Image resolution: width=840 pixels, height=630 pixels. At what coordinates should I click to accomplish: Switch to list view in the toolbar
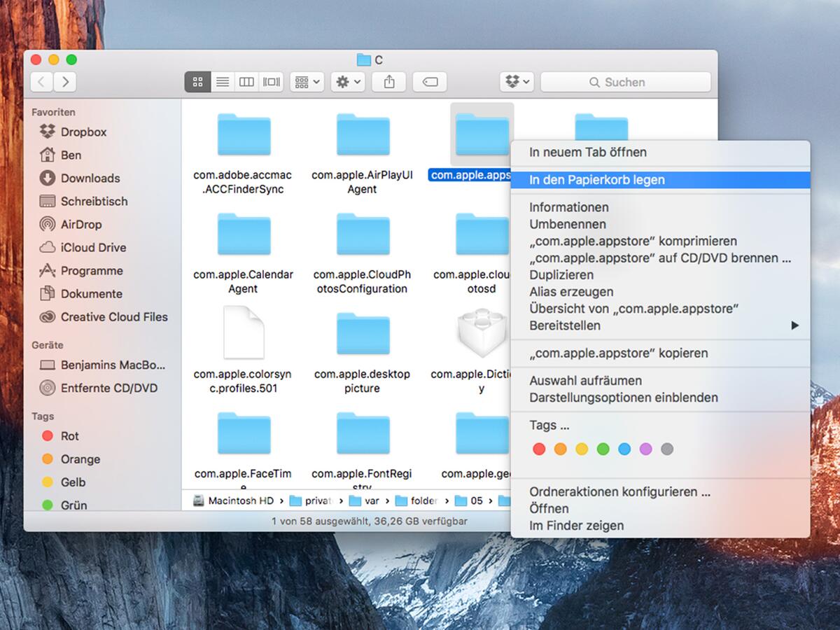pos(222,82)
